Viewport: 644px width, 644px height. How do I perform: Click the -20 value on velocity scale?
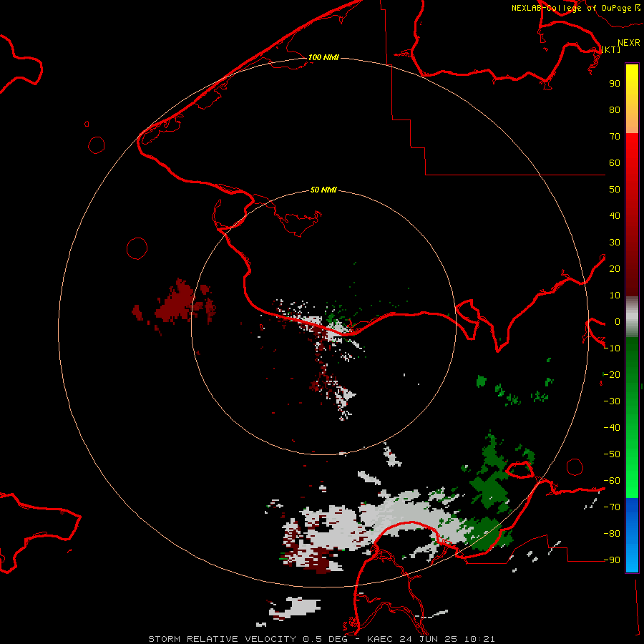click(x=612, y=374)
